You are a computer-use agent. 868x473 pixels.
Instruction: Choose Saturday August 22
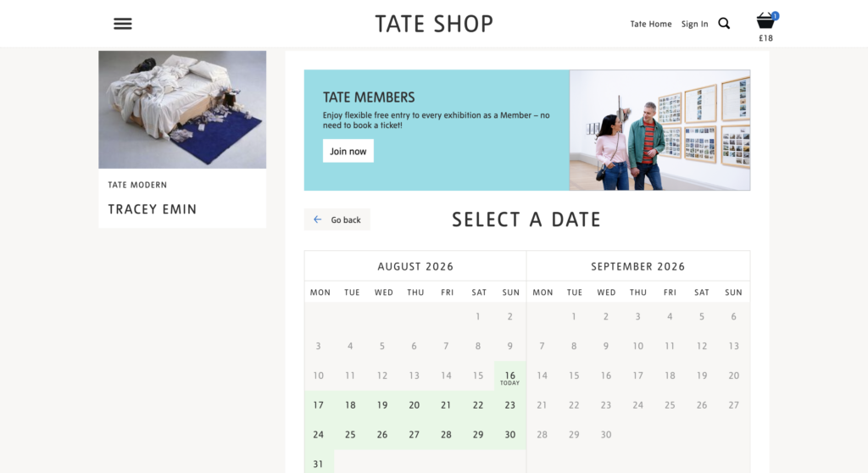point(478,405)
